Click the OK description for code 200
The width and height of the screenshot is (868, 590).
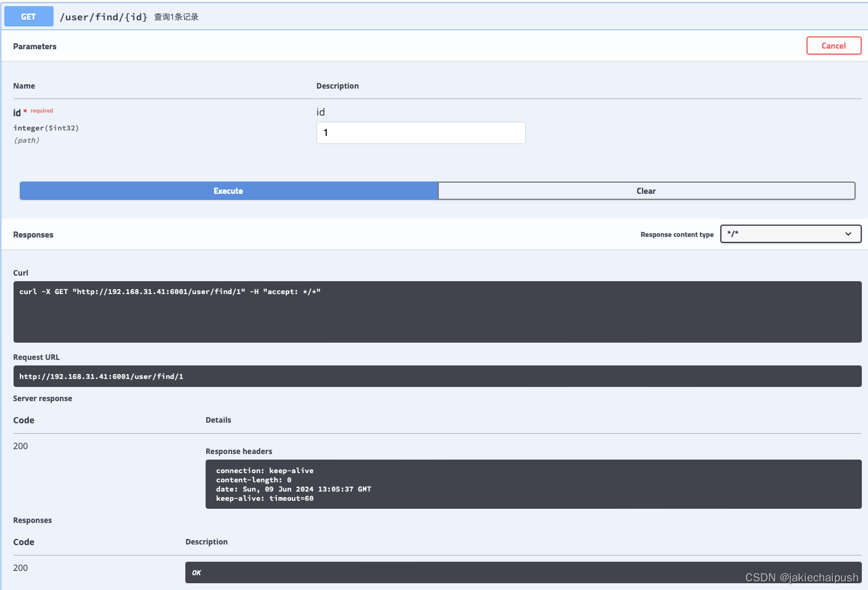[x=523, y=572]
